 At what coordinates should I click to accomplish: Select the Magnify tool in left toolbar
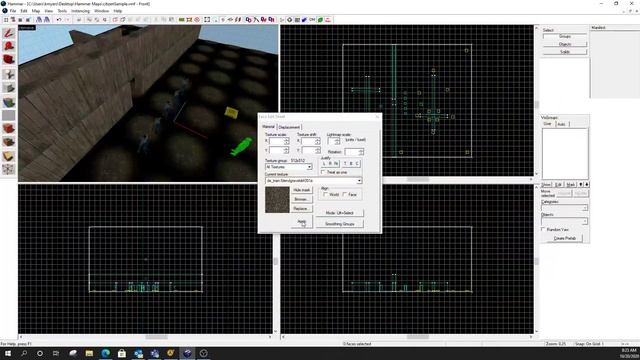(9, 46)
